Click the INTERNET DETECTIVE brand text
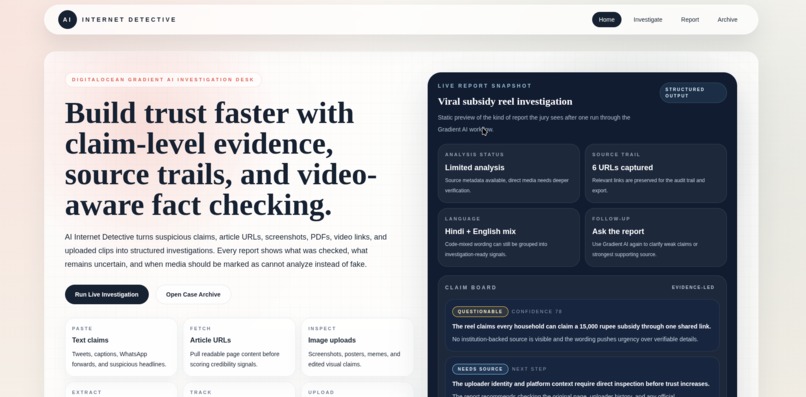The width and height of the screenshot is (806, 397). point(129,20)
